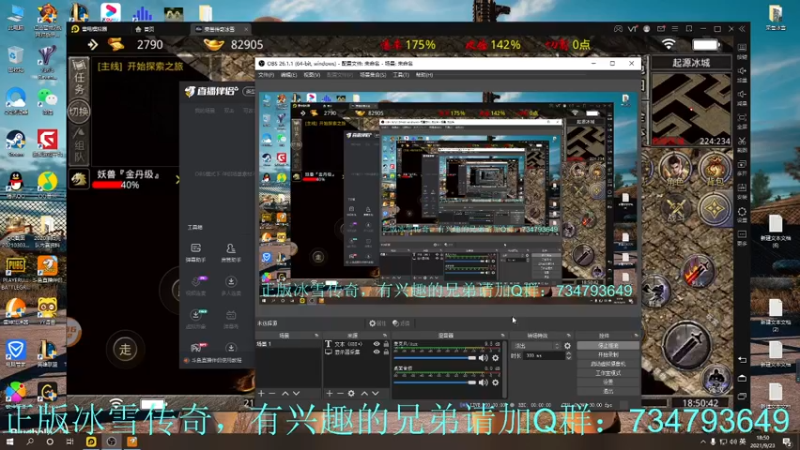Toggle lock on the display capture source

click(x=386, y=352)
